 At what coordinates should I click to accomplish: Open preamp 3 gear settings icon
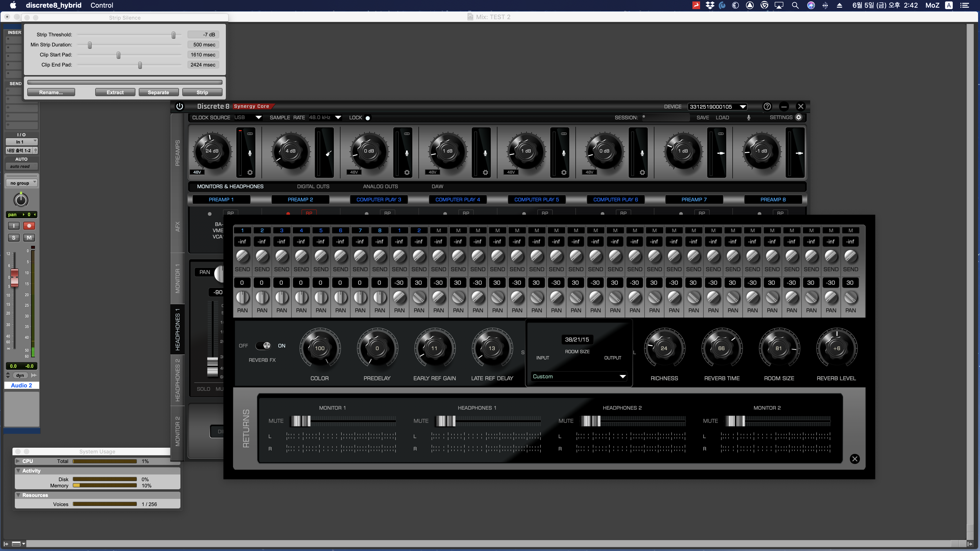coord(407,173)
